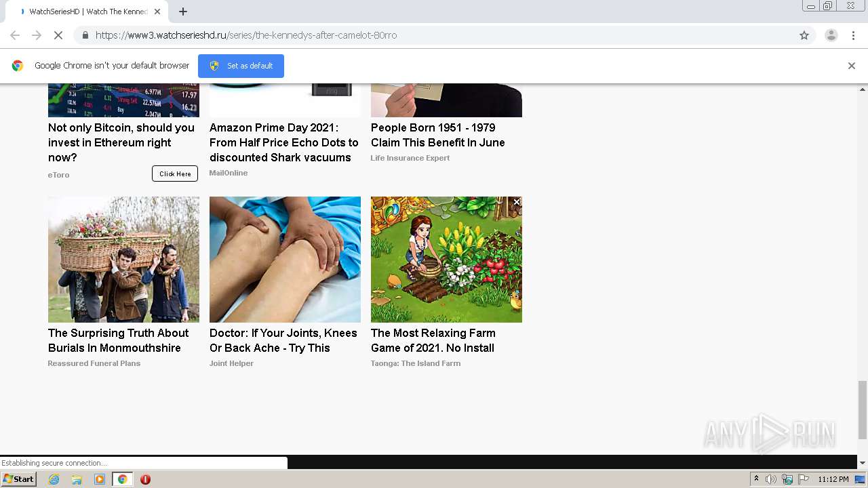This screenshot has width=868, height=488.
Task: Click the knee massage thumbnail image
Action: coord(285,260)
